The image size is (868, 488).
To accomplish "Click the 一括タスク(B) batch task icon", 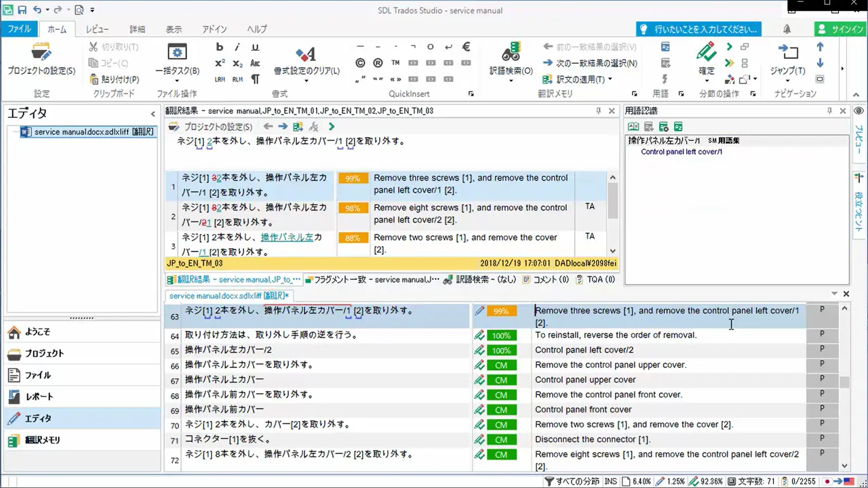I will (x=177, y=53).
